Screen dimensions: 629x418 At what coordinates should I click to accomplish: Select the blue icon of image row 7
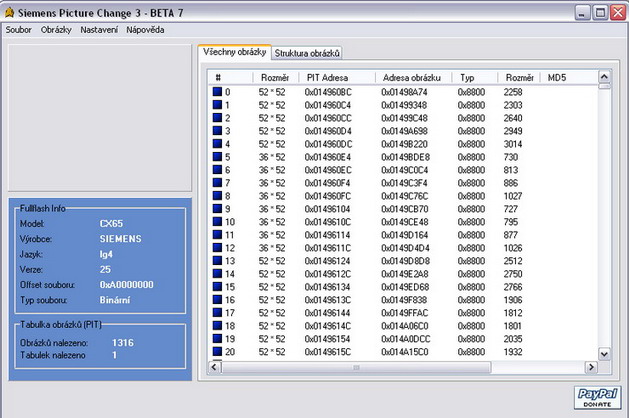[217, 183]
